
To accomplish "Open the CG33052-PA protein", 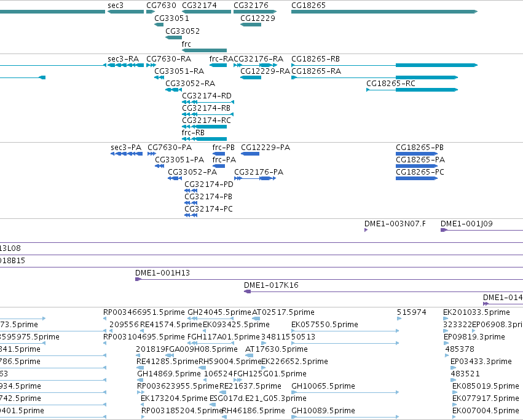I will (175, 178).
